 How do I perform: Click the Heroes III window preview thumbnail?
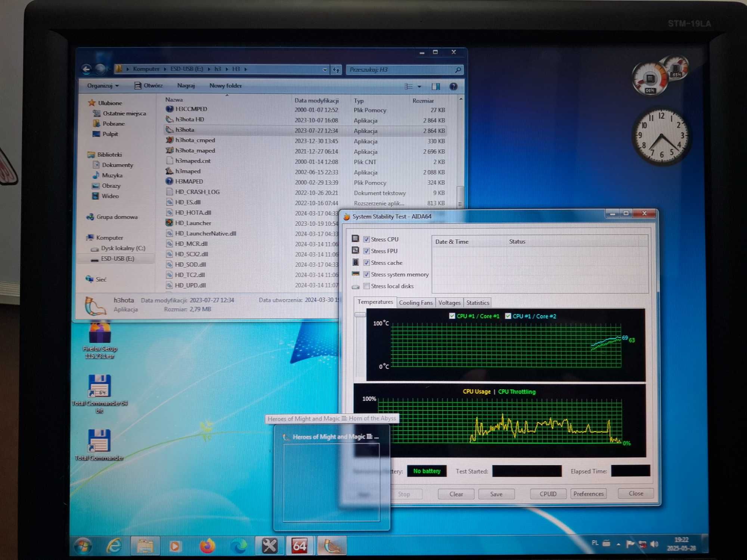coord(331,482)
